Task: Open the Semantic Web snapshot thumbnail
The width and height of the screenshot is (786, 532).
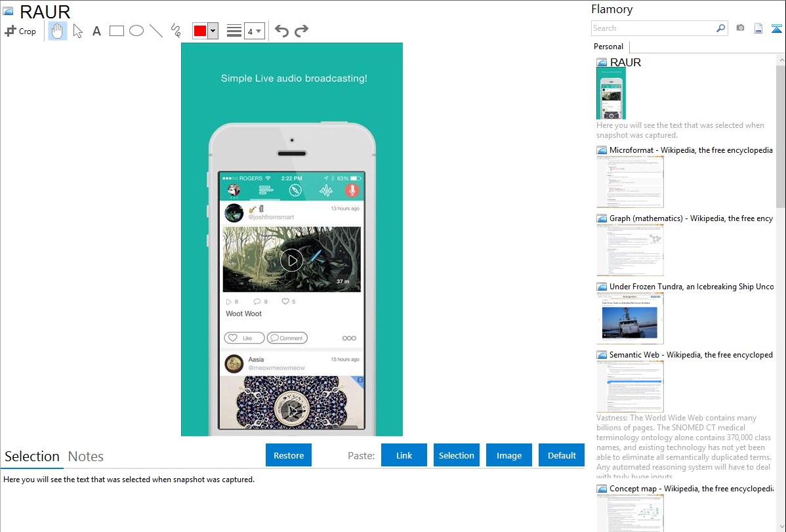Action: click(630, 386)
